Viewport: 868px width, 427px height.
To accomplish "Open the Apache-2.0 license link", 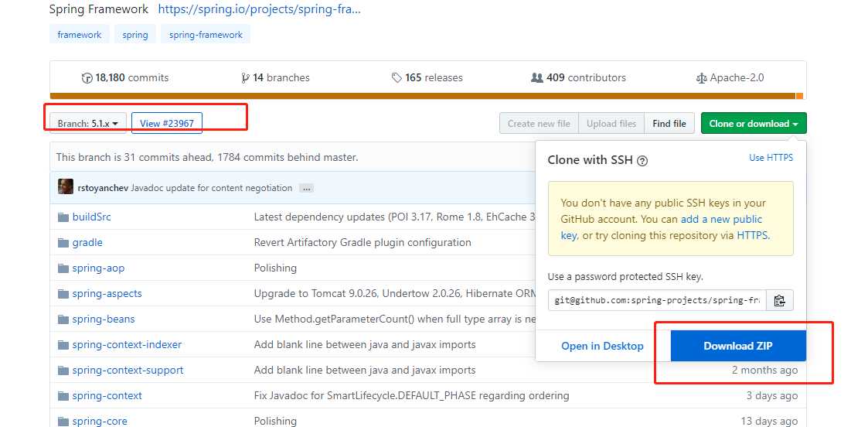I will point(730,77).
